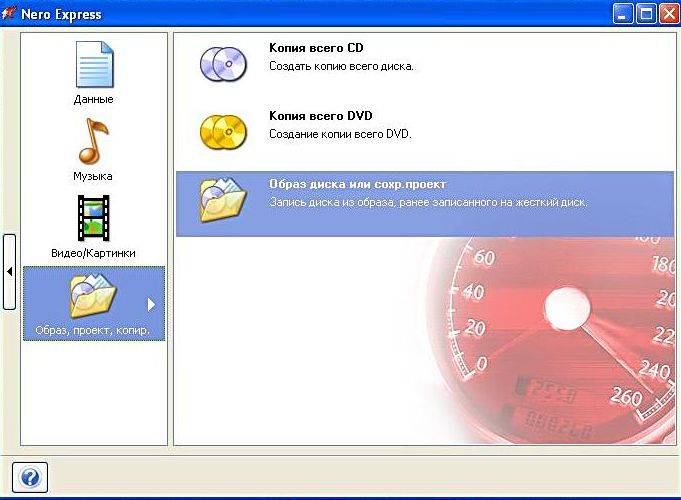The image size is (681, 500).
Task: Click the description Создание копии всего DVD
Action: [x=340, y=134]
